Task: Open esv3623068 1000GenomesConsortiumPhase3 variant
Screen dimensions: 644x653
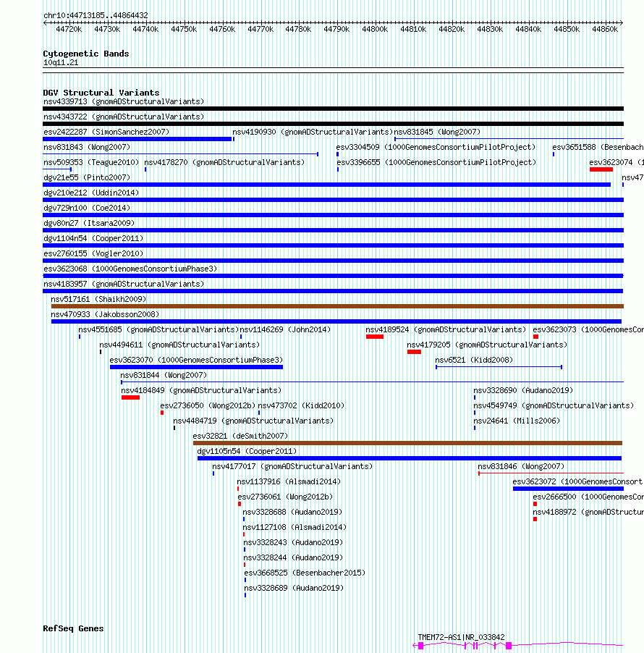Action: click(x=130, y=269)
